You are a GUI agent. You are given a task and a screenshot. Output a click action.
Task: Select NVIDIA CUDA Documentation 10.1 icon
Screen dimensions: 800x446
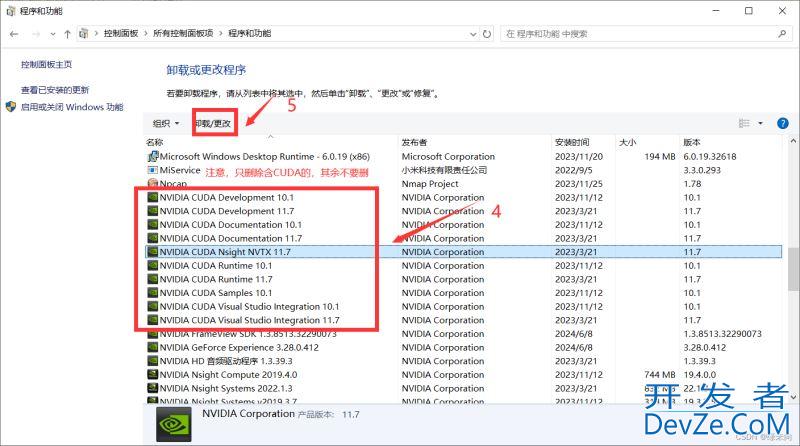[x=152, y=225]
